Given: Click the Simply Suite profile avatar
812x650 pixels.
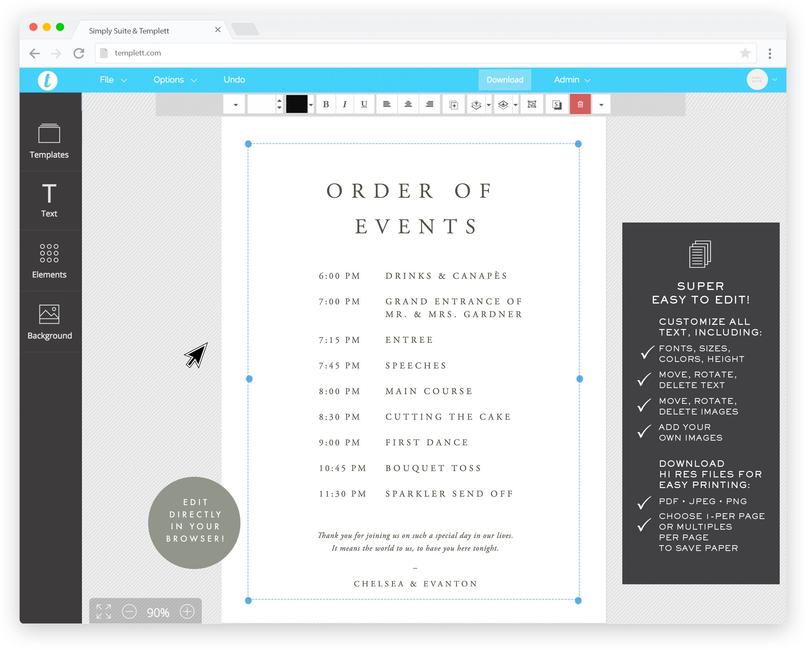Looking at the screenshot, I should pyautogui.click(x=757, y=79).
